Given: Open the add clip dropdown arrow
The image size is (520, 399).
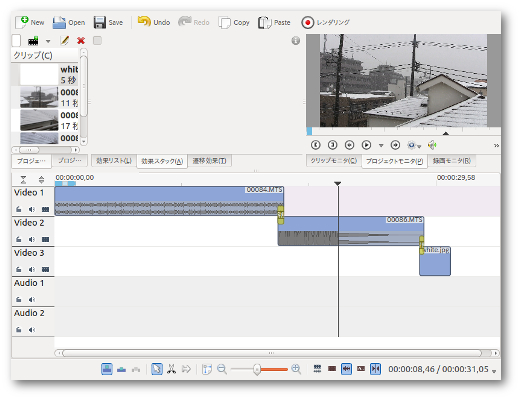Looking at the screenshot, I should [x=48, y=41].
